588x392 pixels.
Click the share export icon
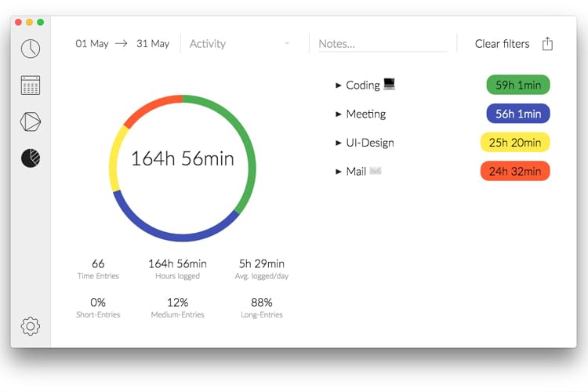pos(547,44)
